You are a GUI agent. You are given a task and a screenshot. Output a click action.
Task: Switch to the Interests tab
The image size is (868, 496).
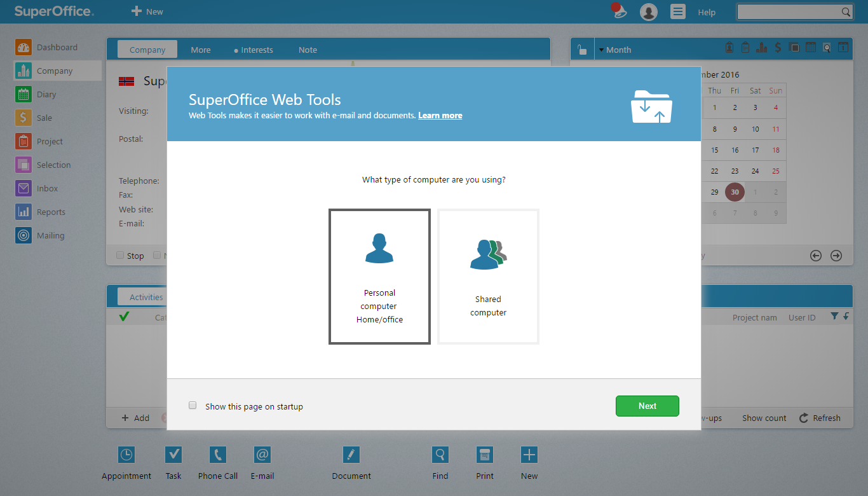pyautogui.click(x=253, y=50)
